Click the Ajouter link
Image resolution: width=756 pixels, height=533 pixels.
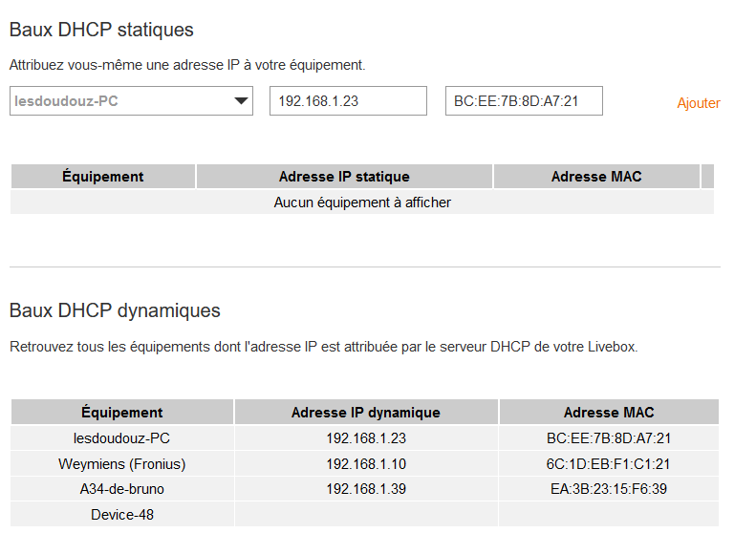click(x=699, y=103)
